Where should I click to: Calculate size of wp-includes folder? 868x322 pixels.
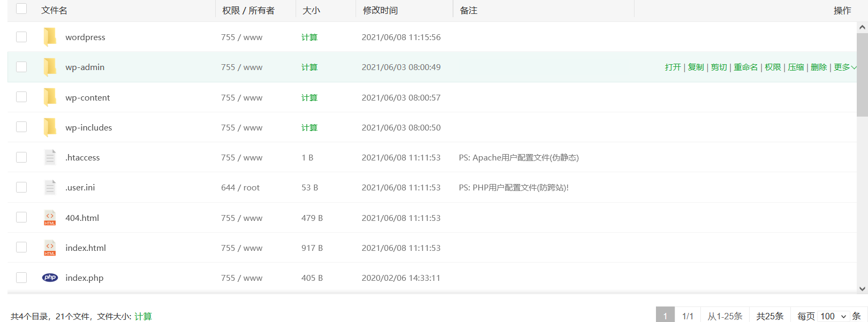[310, 127]
